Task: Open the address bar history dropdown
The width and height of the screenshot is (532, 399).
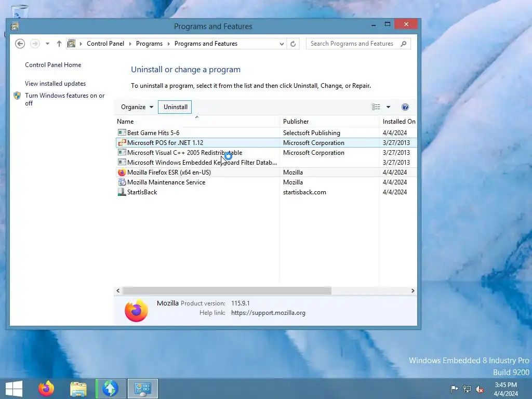Action: tap(282, 44)
